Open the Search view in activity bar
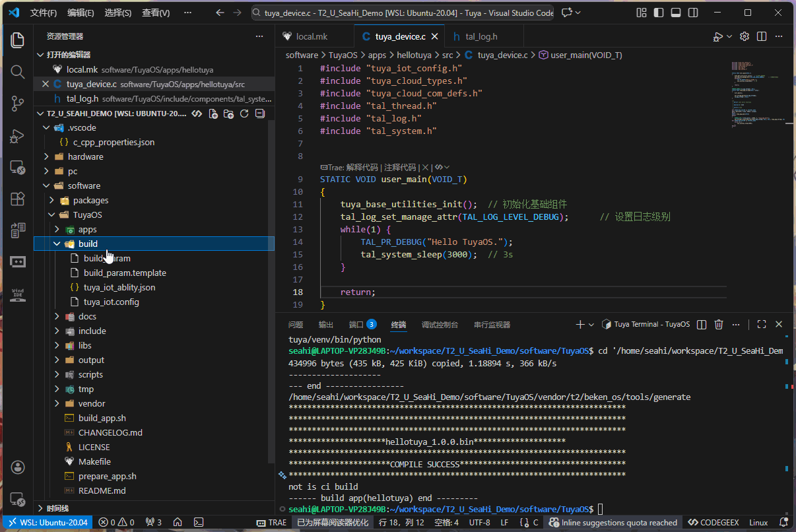Viewport: 796px width, 532px height. (x=18, y=71)
